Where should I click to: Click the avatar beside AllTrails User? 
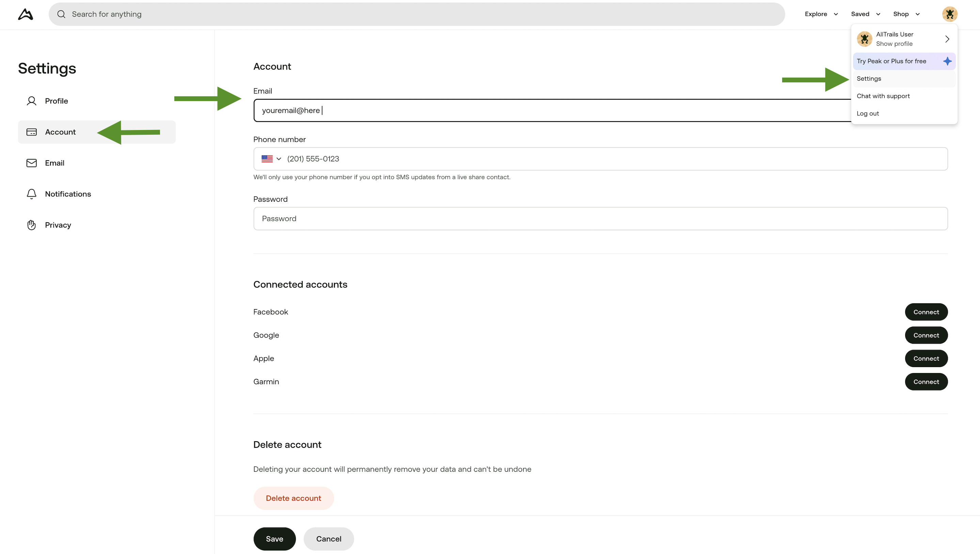(x=864, y=39)
